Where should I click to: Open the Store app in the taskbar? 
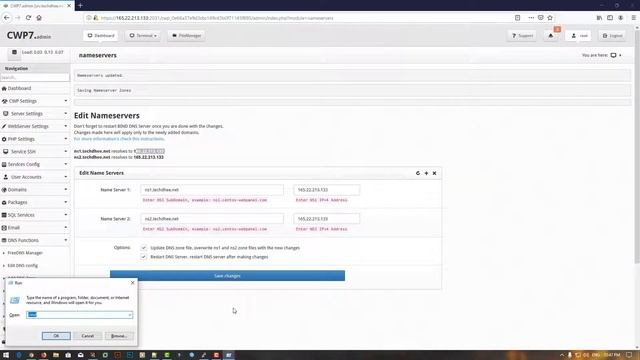click(68, 355)
